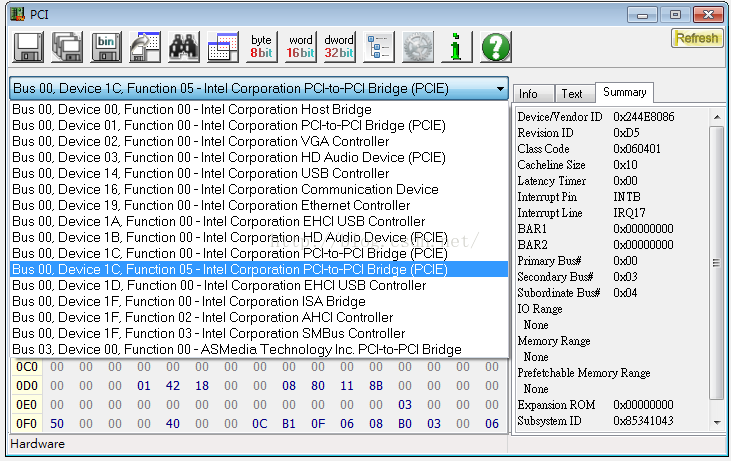This screenshot has width=731, height=461.
Task: Click the summary scrollbar up arrow
Action: coord(717,117)
